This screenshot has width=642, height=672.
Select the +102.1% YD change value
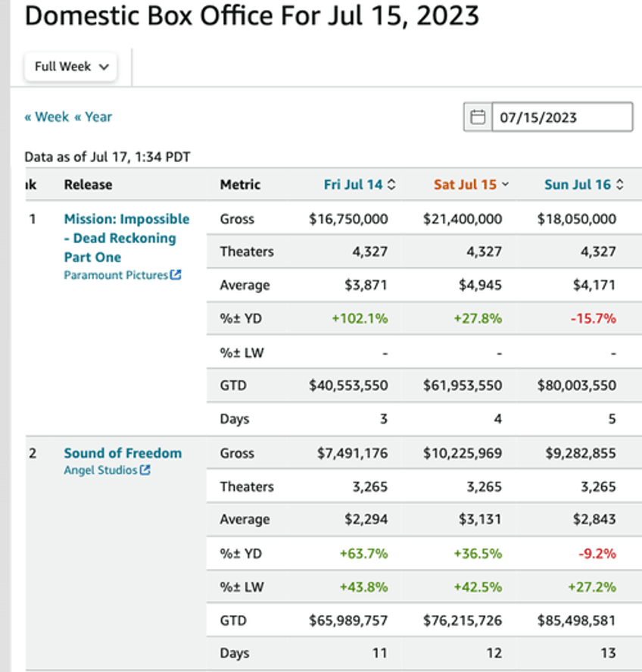pos(360,318)
